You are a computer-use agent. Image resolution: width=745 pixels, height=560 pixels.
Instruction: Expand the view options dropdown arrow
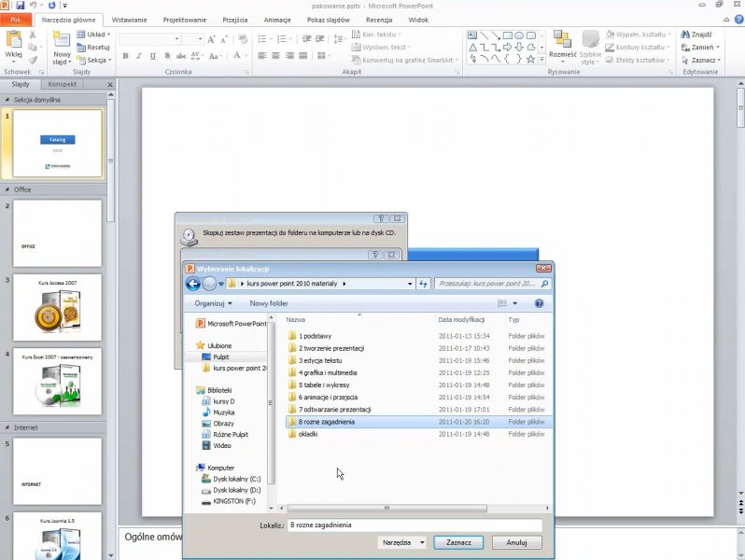click(513, 303)
